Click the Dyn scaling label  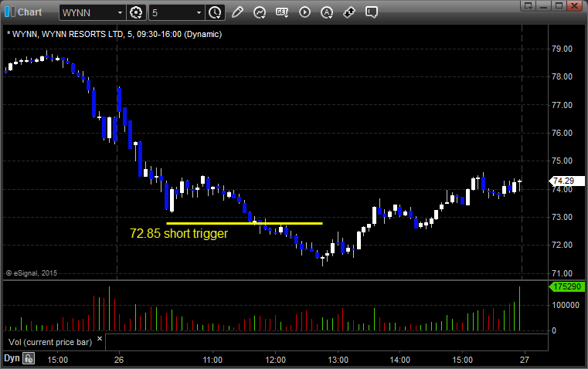pos(12,358)
